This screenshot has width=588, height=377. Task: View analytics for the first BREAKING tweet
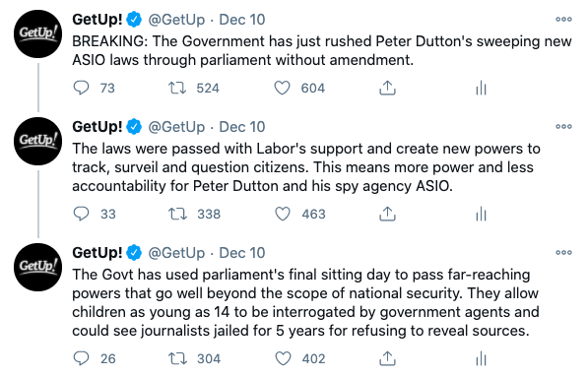(x=481, y=89)
